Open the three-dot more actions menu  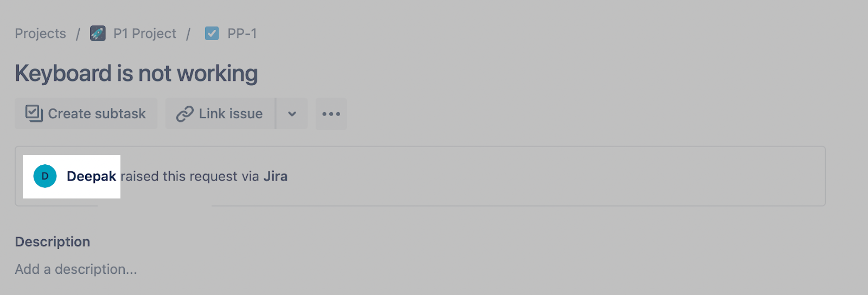(x=331, y=114)
